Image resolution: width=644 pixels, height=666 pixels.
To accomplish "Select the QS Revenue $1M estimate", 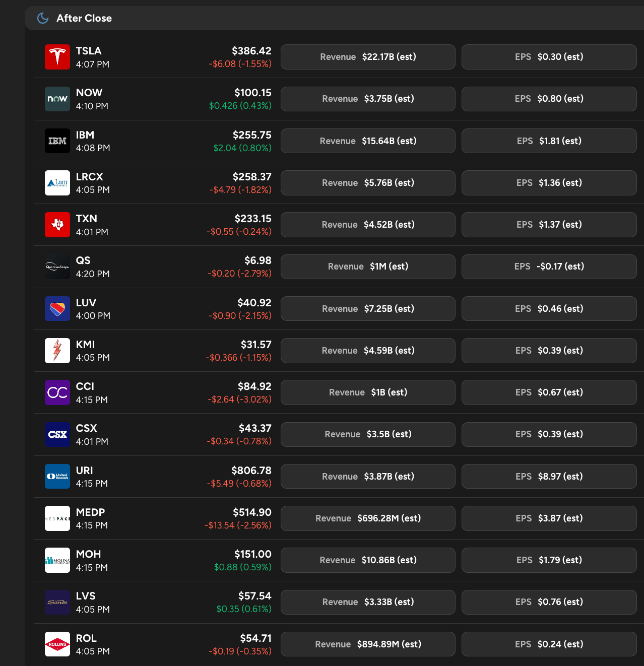I will click(x=368, y=267).
